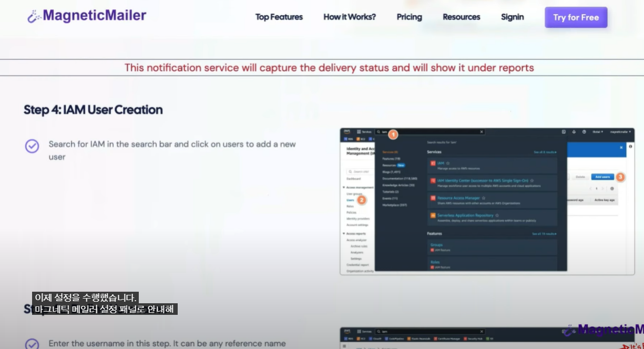Click the red IAM service icon

433,163
